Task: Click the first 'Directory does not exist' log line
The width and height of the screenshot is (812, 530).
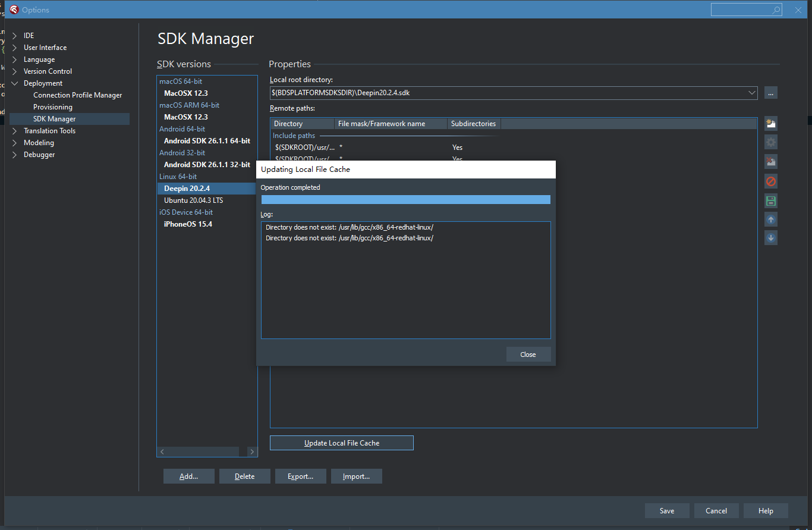Action: tap(350, 227)
